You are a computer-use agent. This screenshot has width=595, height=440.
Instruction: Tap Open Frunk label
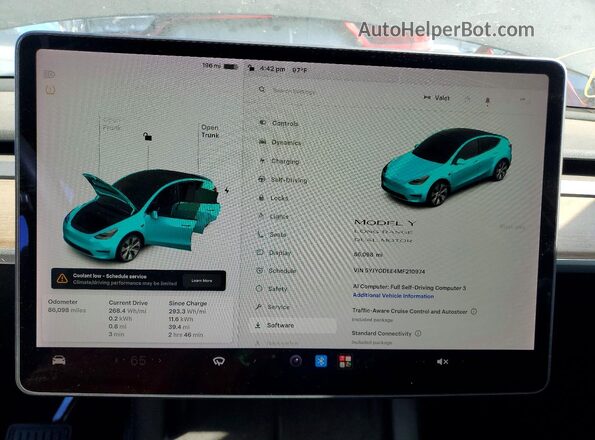click(111, 124)
